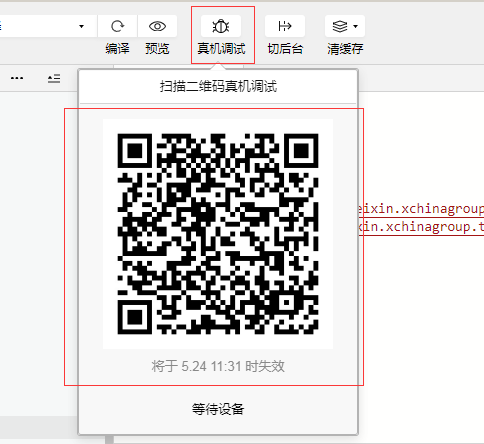Click the 清缓存 layers icon
The width and height of the screenshot is (484, 444).
[340, 26]
